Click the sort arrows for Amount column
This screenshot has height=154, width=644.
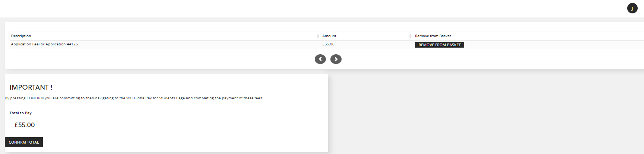(x=410, y=36)
